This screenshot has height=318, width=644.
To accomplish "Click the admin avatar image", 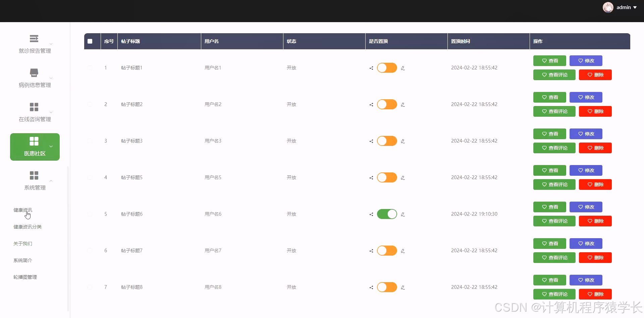I will point(608,7).
